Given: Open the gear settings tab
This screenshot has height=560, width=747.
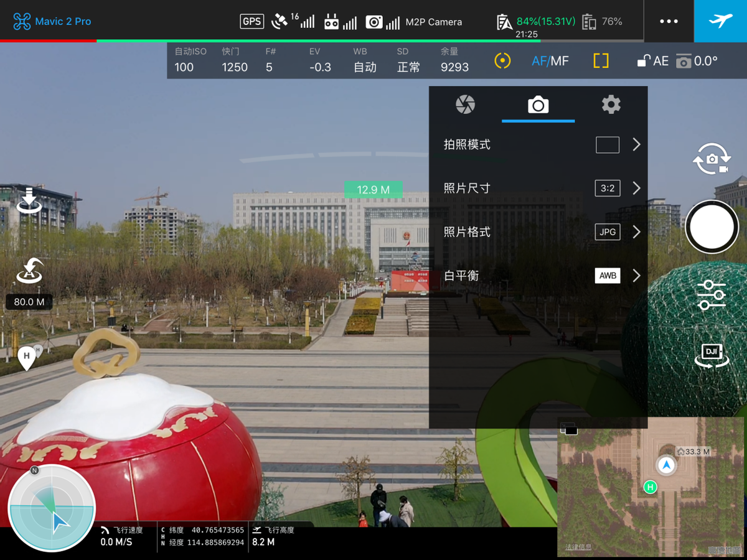Looking at the screenshot, I should coord(611,105).
